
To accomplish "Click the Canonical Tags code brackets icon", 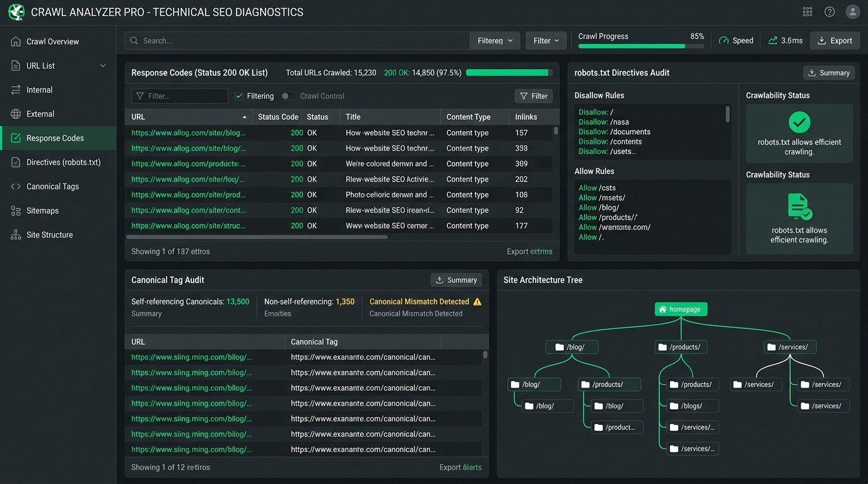I will (16, 187).
